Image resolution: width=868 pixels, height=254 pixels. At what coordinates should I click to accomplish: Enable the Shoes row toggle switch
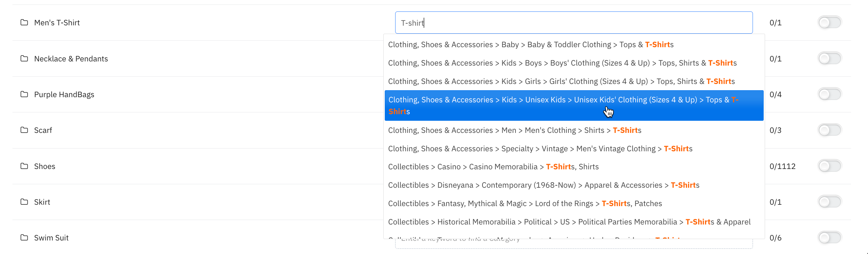[x=830, y=166]
